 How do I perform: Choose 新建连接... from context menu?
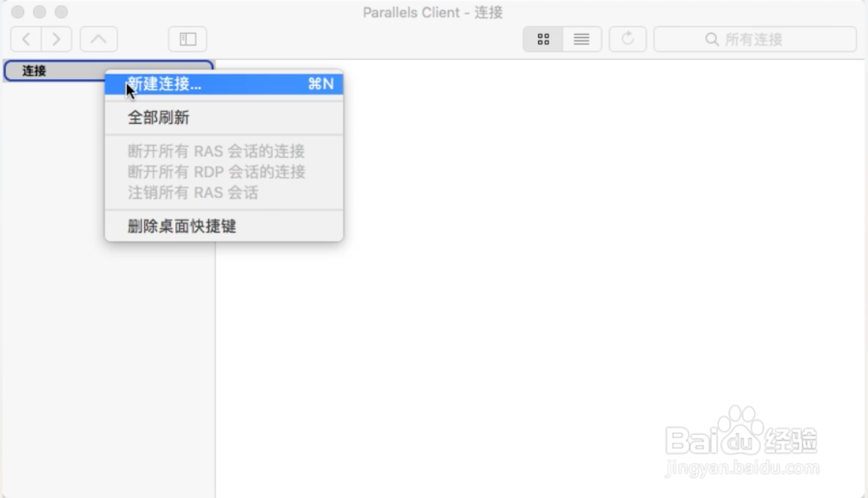click(224, 84)
